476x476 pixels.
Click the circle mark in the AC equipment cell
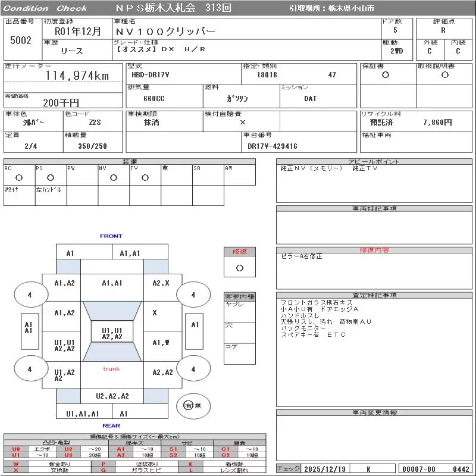19,178
